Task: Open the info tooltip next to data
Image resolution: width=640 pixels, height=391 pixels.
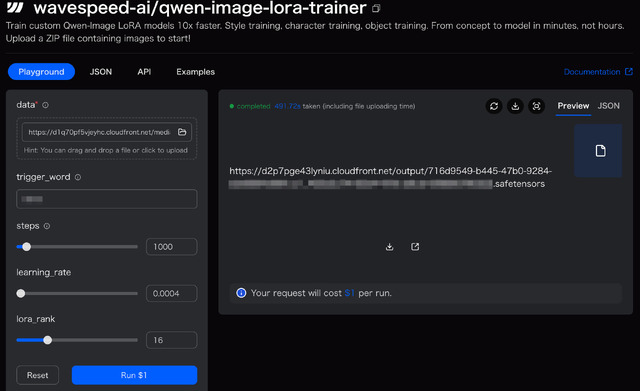Action: tap(45, 105)
